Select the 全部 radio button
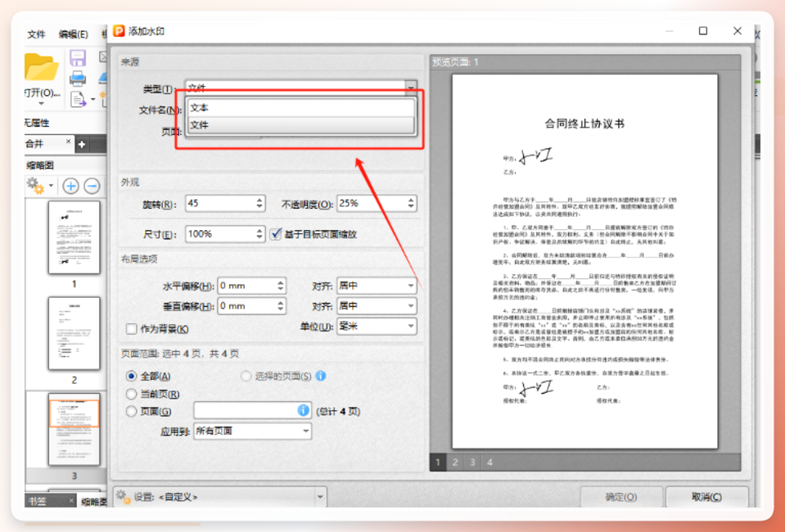This screenshot has width=785, height=532. pyautogui.click(x=131, y=376)
